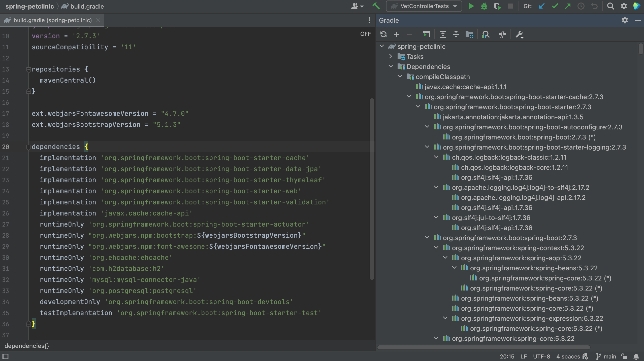Open Gradle build tool settings wrench
644x361 pixels.
click(519, 34)
